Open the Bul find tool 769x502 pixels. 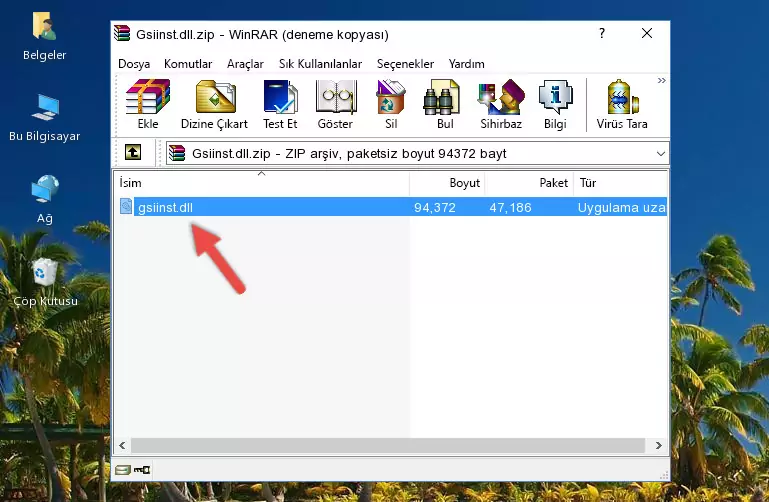pos(444,104)
